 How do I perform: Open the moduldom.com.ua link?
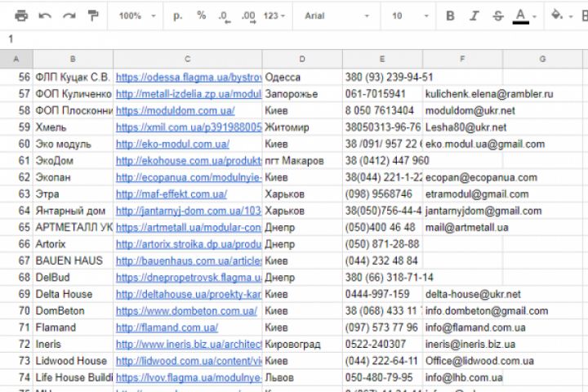tap(175, 111)
